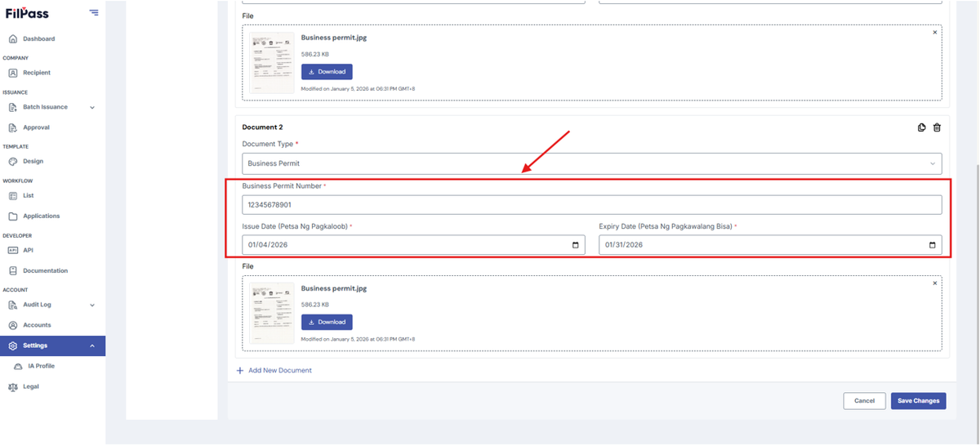
Task: Click the Issue Date input field
Action: click(413, 245)
